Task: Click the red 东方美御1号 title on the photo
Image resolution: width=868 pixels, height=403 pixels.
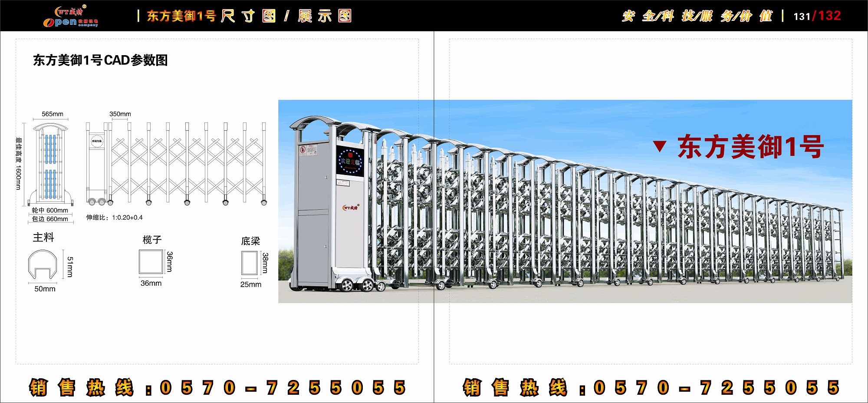Action: point(750,146)
